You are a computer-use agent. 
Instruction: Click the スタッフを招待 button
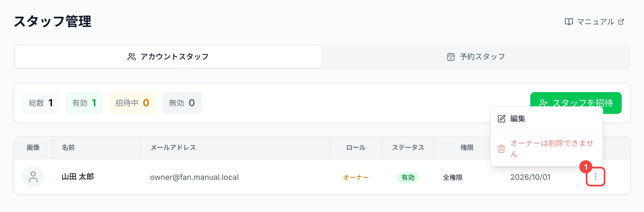point(576,100)
